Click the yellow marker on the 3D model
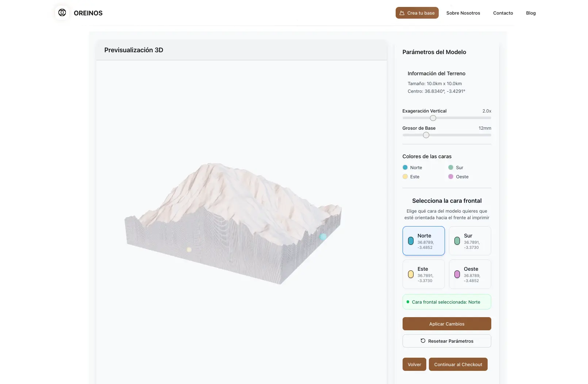Image resolution: width=588 pixels, height=384 pixels. tap(189, 250)
